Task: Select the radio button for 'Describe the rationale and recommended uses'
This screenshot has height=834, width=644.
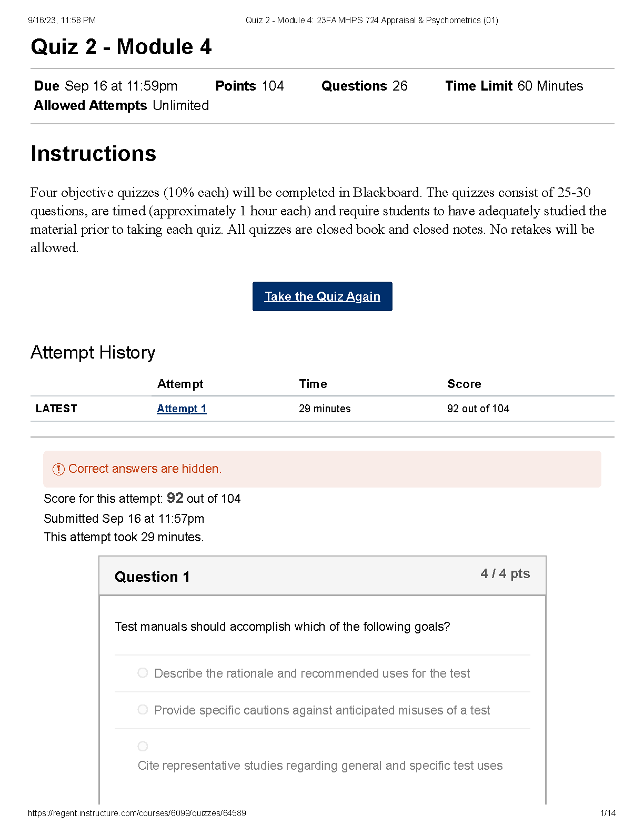Action: coord(143,673)
